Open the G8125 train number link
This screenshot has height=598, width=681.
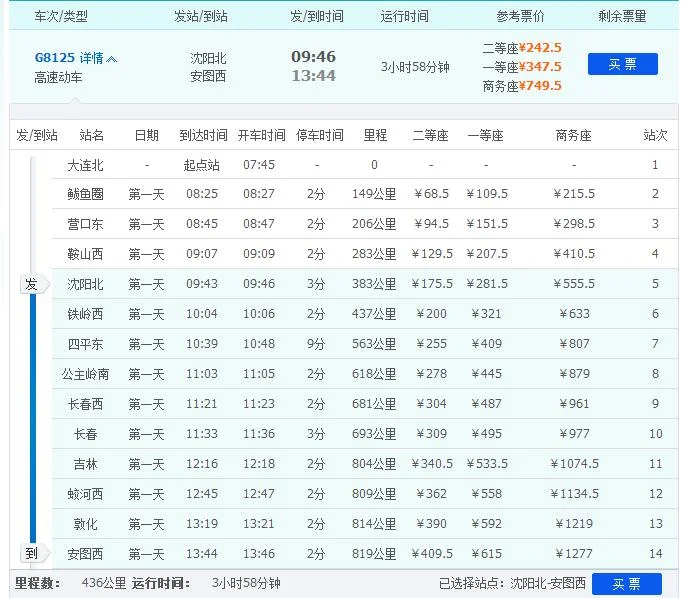coord(55,58)
